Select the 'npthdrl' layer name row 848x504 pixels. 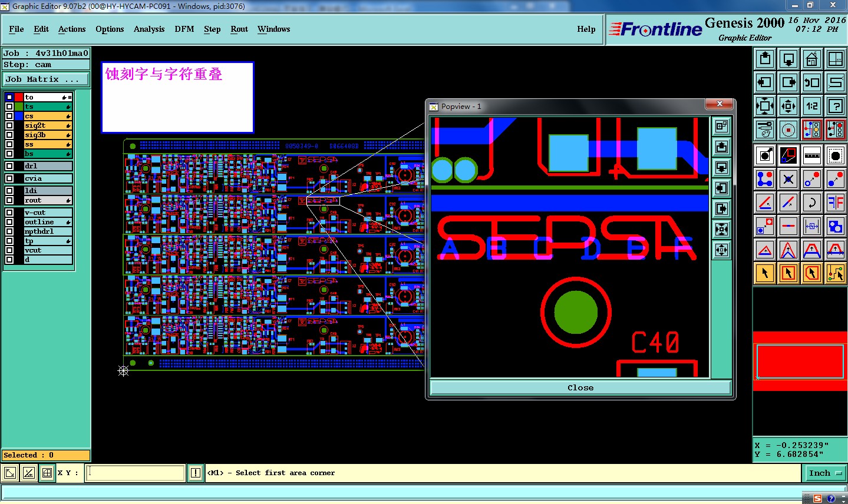coord(48,231)
